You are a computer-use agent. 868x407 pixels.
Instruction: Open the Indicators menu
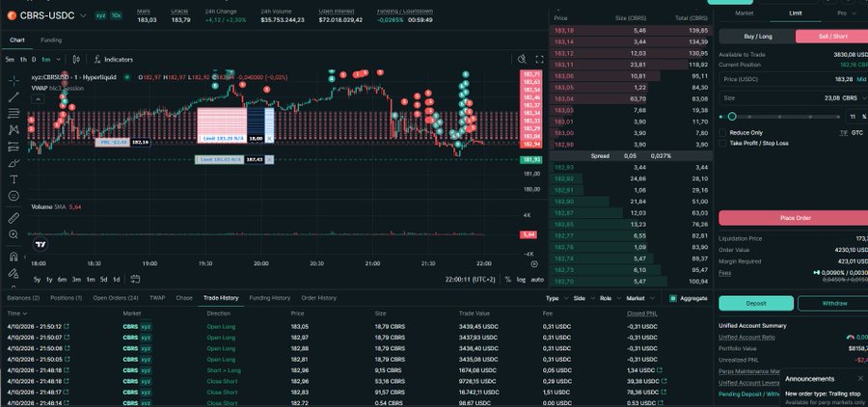(114, 59)
